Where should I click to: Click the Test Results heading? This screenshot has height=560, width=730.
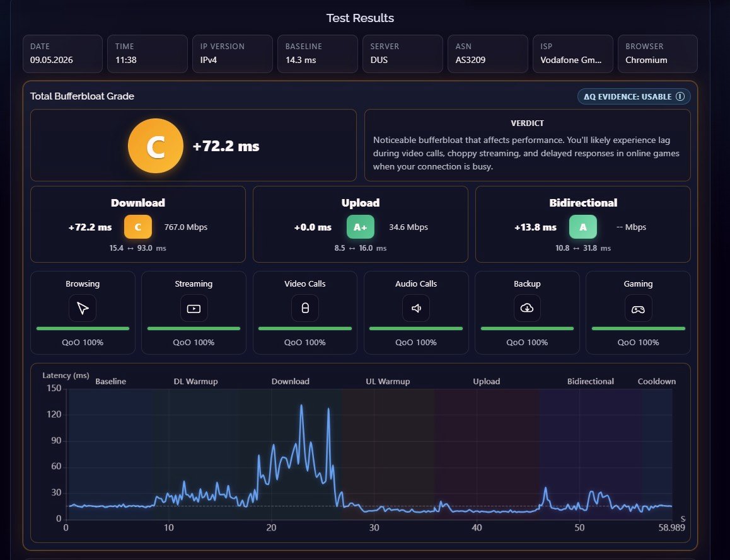coord(360,18)
